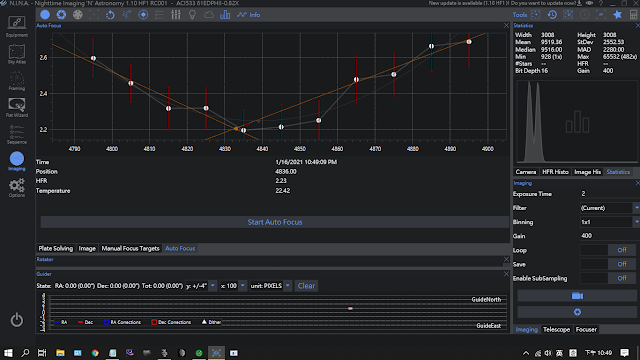The height and width of the screenshot is (360, 640).
Task: Toggle the guider target panel icon
Action: [143, 15]
